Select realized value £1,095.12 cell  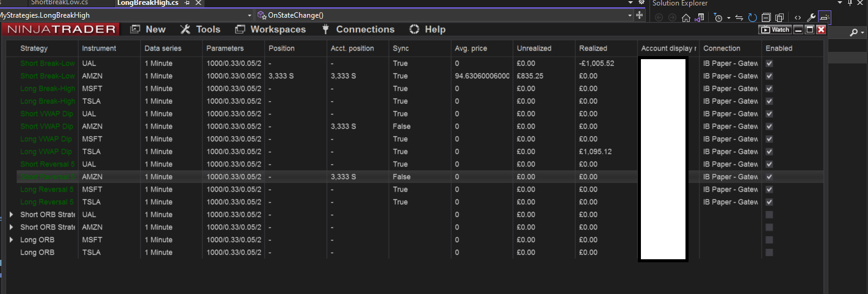[x=606, y=152]
